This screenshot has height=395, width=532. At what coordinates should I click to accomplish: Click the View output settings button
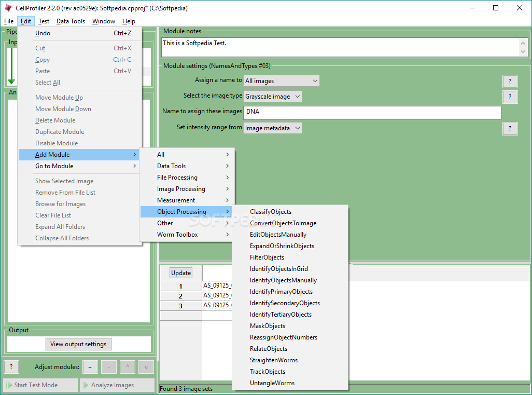pos(78,344)
